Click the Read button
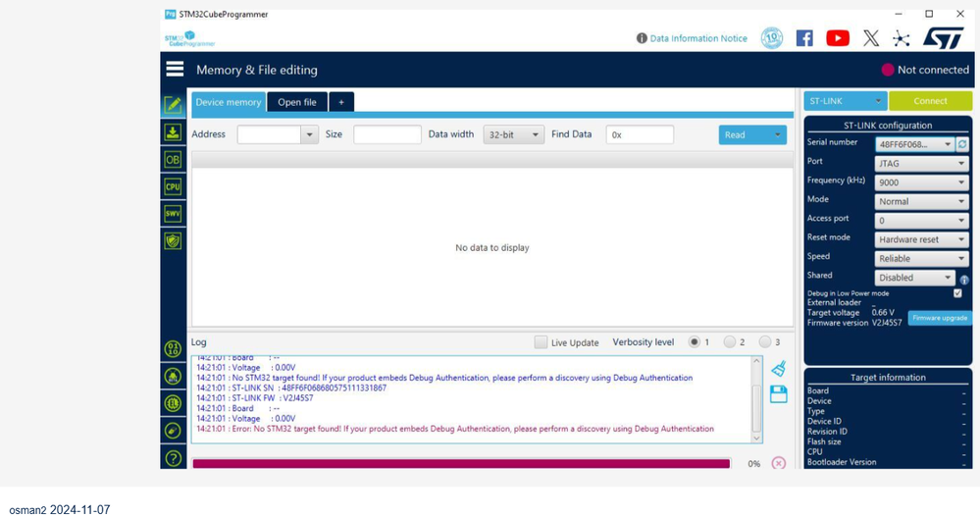The image size is (980, 517). tap(744, 134)
